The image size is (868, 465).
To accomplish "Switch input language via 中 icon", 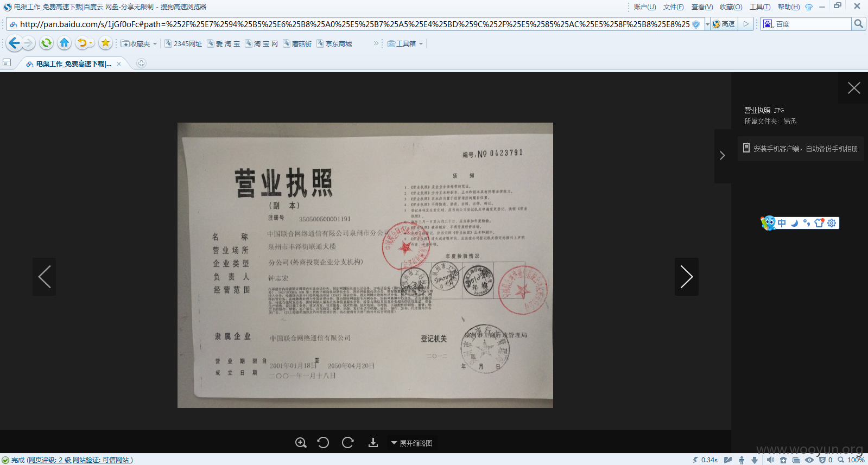I will (782, 223).
